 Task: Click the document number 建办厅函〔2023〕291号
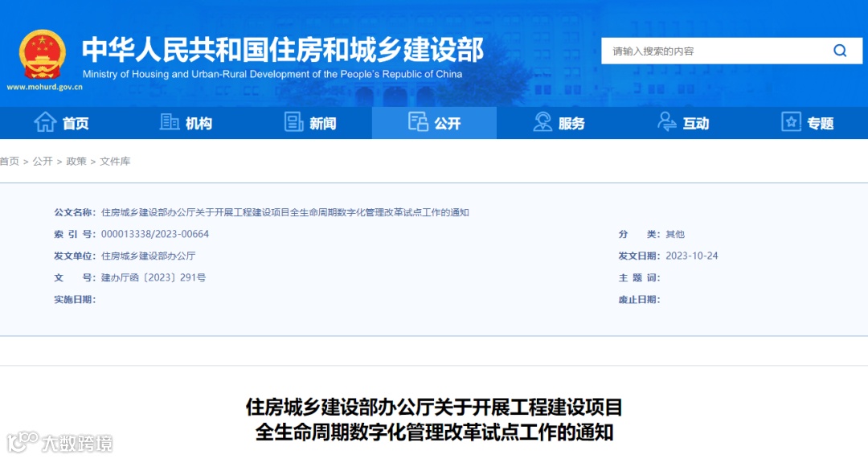click(x=154, y=277)
